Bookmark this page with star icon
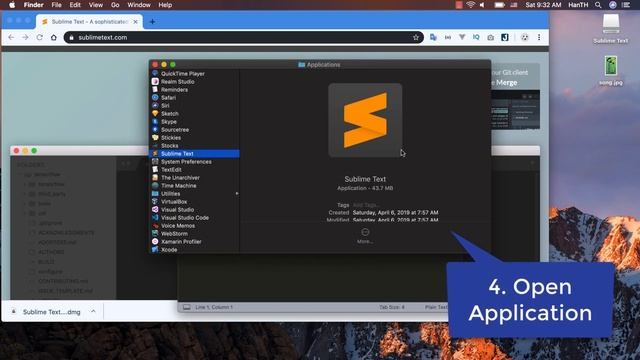The height and width of the screenshot is (360, 640). pyautogui.click(x=416, y=37)
